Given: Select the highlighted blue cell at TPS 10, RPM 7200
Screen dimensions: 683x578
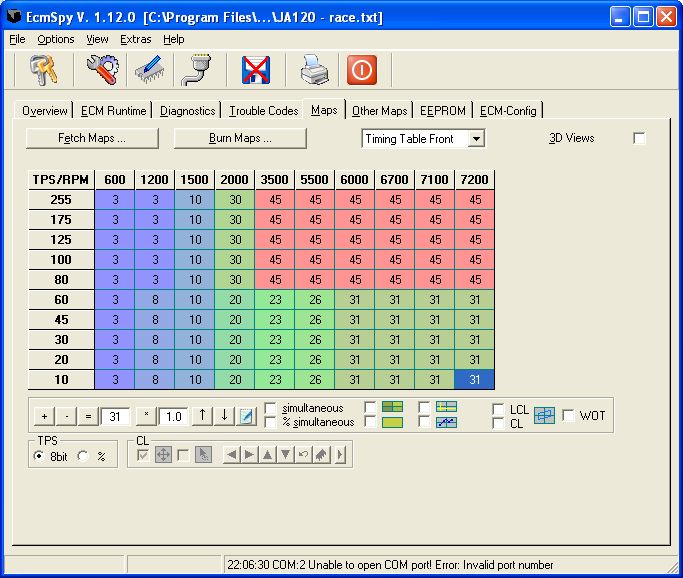Looking at the screenshot, I should point(474,379).
